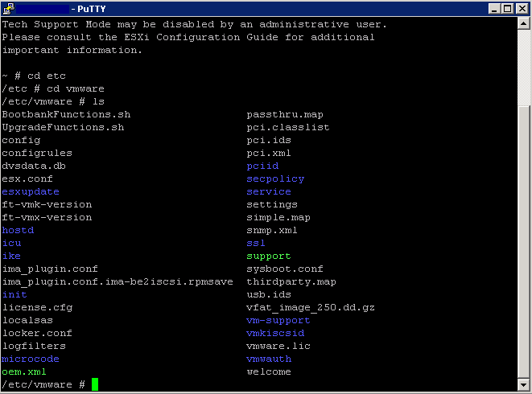Click the license.cfg file name
Viewport: 532px width, 394px height.
point(37,308)
